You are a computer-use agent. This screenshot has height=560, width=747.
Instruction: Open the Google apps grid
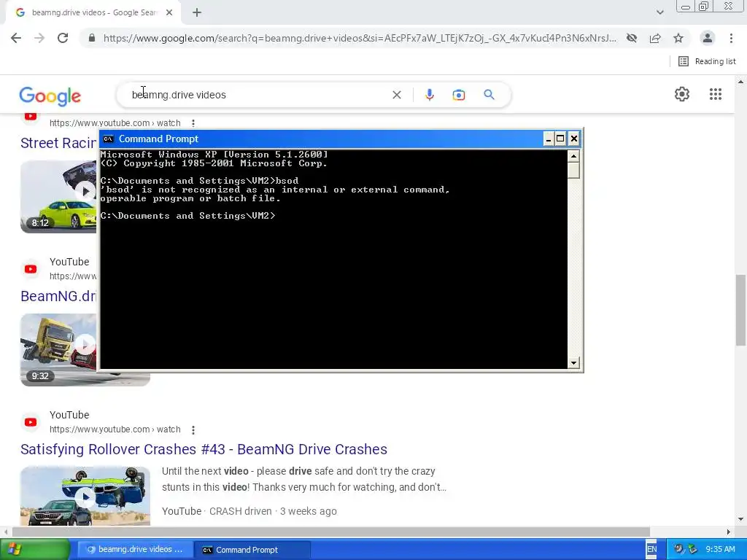[x=715, y=94]
